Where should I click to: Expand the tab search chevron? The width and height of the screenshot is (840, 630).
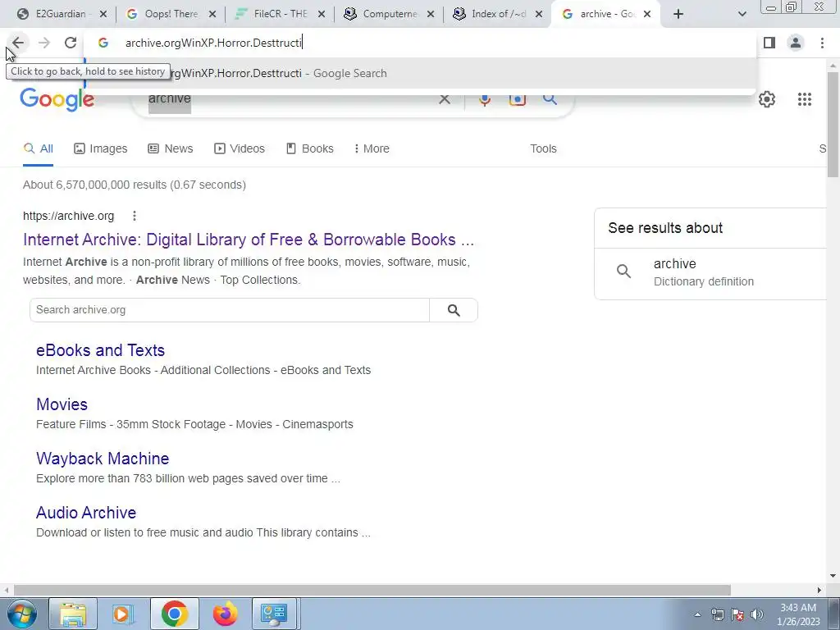click(x=742, y=15)
